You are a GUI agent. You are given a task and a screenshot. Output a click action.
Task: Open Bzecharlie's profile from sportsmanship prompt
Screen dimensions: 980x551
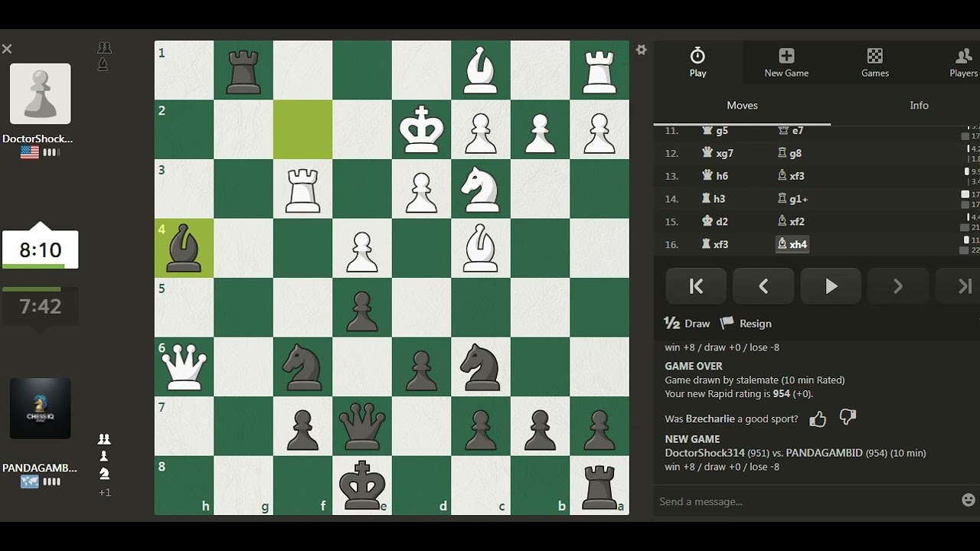711,419
